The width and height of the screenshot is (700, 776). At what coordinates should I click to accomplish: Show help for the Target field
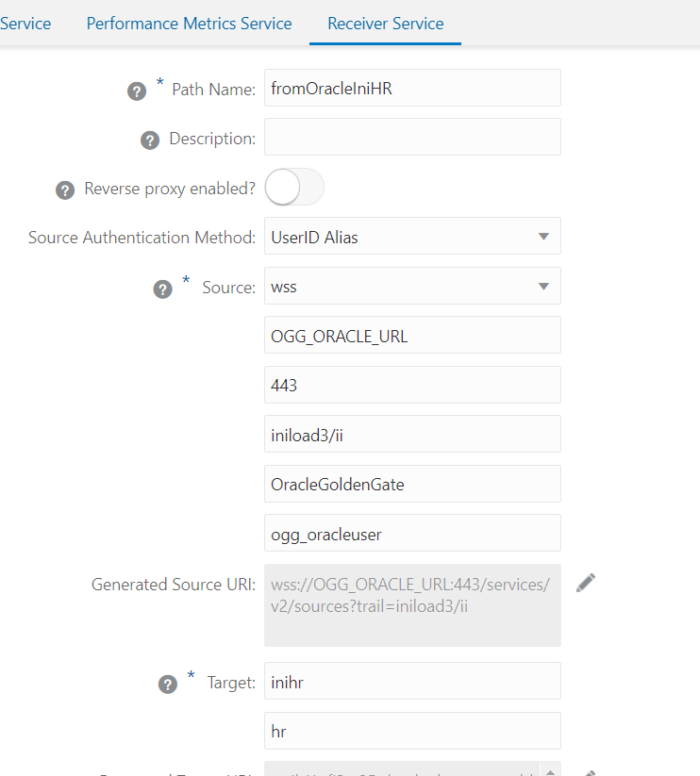[x=168, y=685]
